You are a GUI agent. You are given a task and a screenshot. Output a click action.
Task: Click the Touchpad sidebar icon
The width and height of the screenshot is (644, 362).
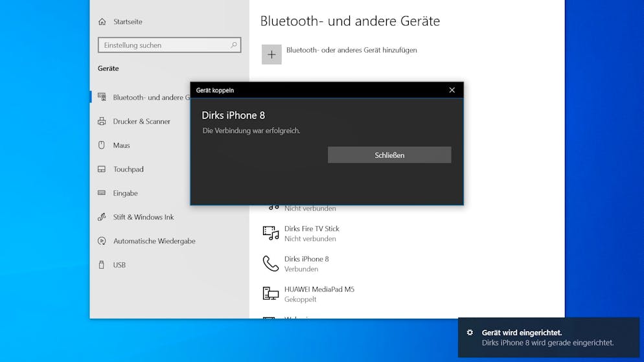coord(102,169)
